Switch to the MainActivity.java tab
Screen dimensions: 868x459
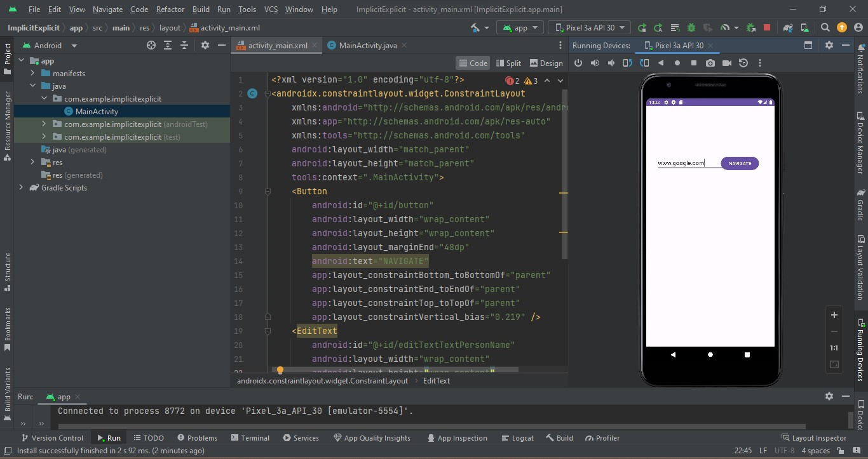point(367,46)
